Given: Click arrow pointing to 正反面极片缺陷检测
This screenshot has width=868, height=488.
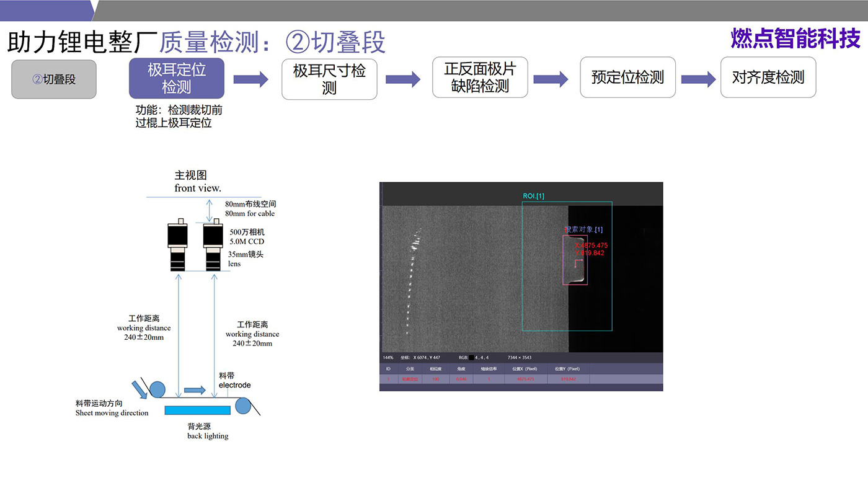Looking at the screenshot, I should [x=403, y=79].
